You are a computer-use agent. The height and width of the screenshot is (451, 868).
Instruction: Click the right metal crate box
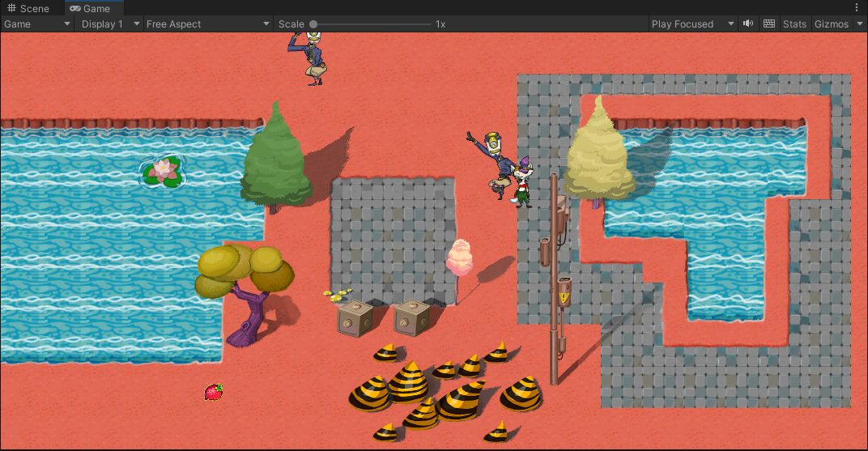click(411, 317)
